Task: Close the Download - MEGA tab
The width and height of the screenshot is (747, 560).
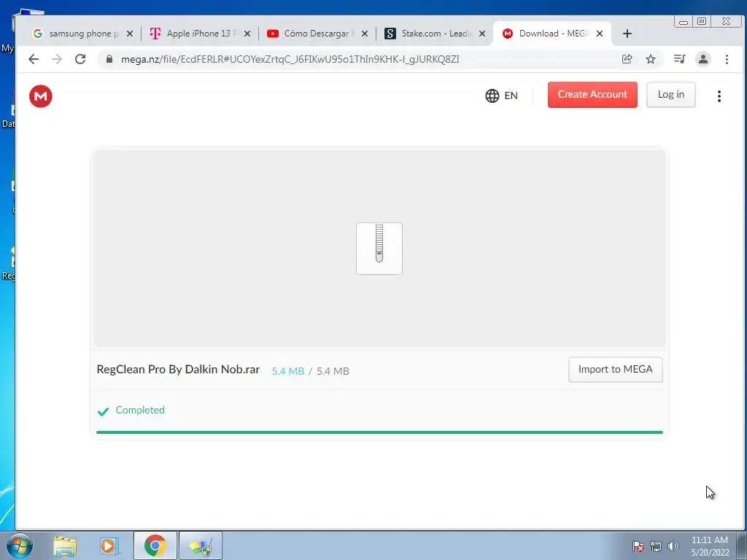Action: click(x=600, y=34)
